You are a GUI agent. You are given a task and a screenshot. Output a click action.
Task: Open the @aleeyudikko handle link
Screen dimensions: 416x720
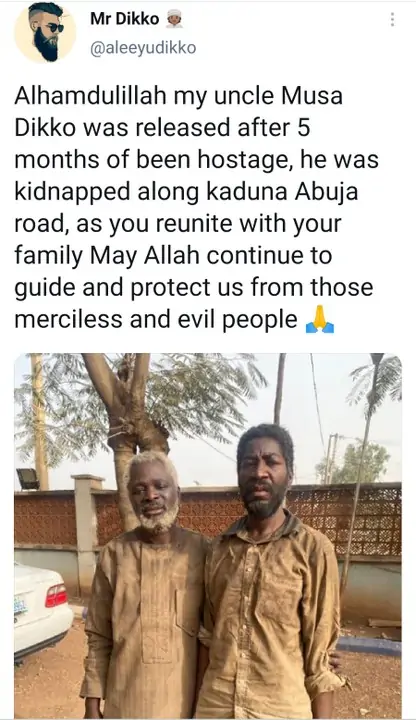(143, 47)
